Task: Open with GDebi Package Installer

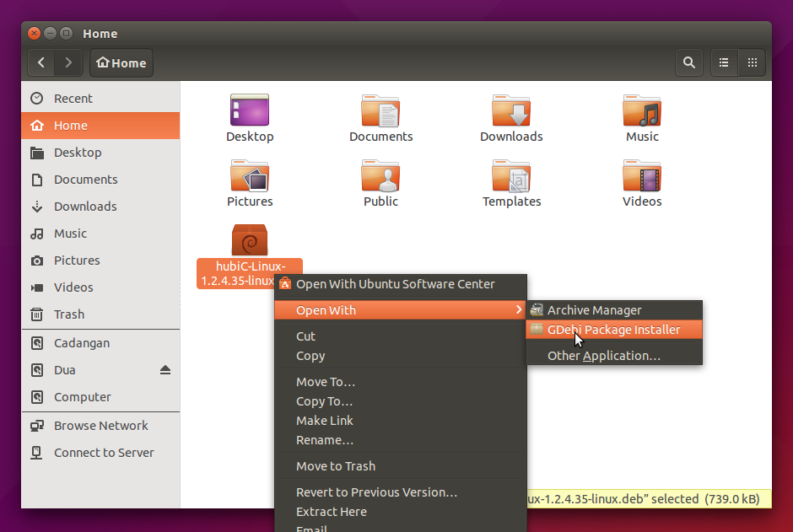Action: click(614, 330)
